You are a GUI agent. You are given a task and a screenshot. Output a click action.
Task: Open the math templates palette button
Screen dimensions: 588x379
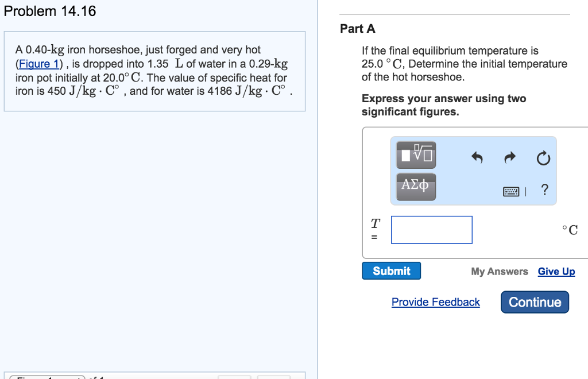click(x=416, y=154)
